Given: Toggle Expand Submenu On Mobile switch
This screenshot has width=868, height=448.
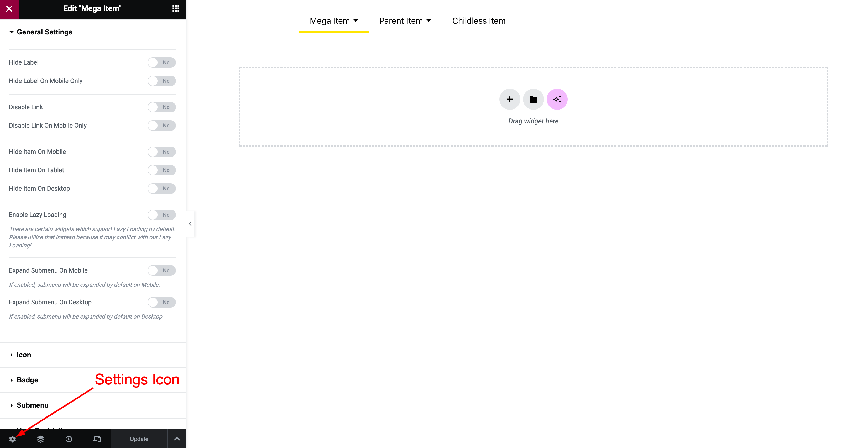Looking at the screenshot, I should [161, 270].
